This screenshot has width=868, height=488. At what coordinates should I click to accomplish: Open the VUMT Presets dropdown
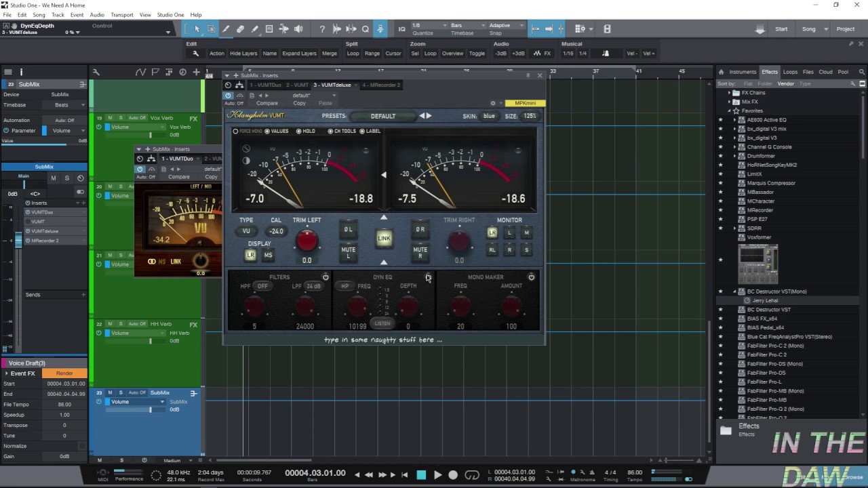click(383, 116)
